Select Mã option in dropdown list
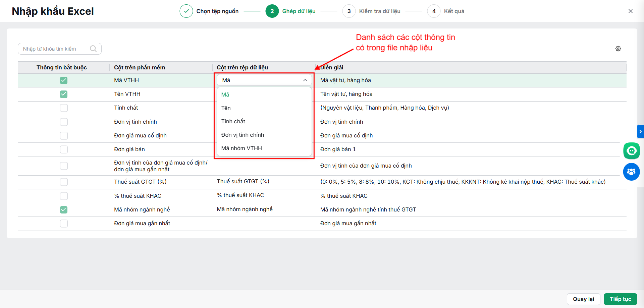The image size is (644, 308). tap(264, 95)
